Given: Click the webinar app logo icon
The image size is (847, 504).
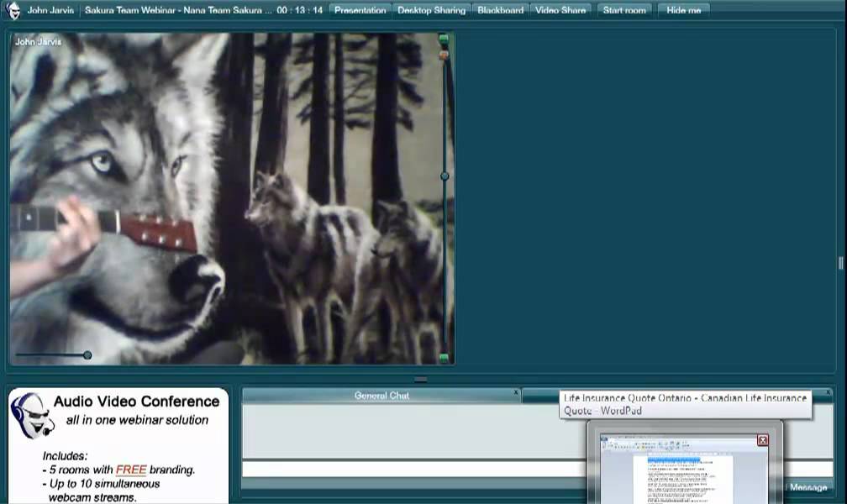Looking at the screenshot, I should [x=13, y=10].
